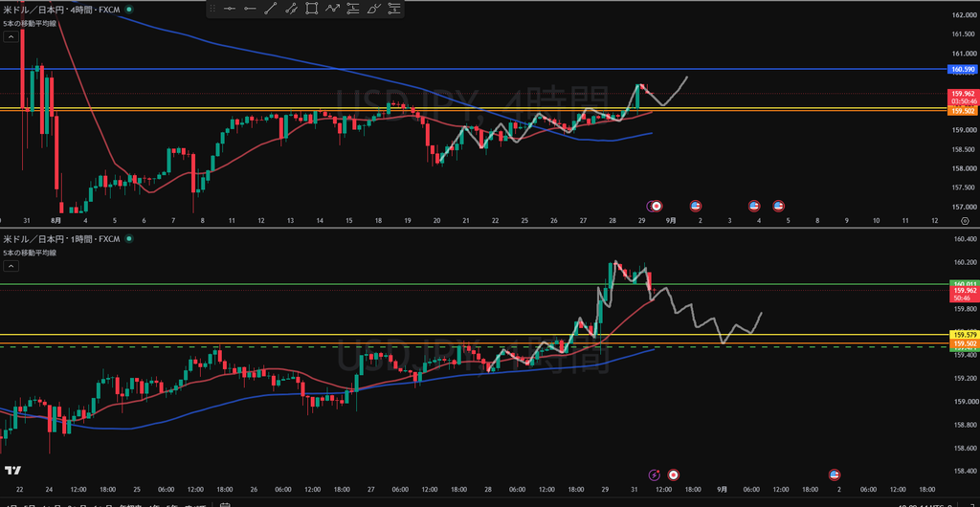Toggle market status dot on the 4時間 chart

[129, 10]
